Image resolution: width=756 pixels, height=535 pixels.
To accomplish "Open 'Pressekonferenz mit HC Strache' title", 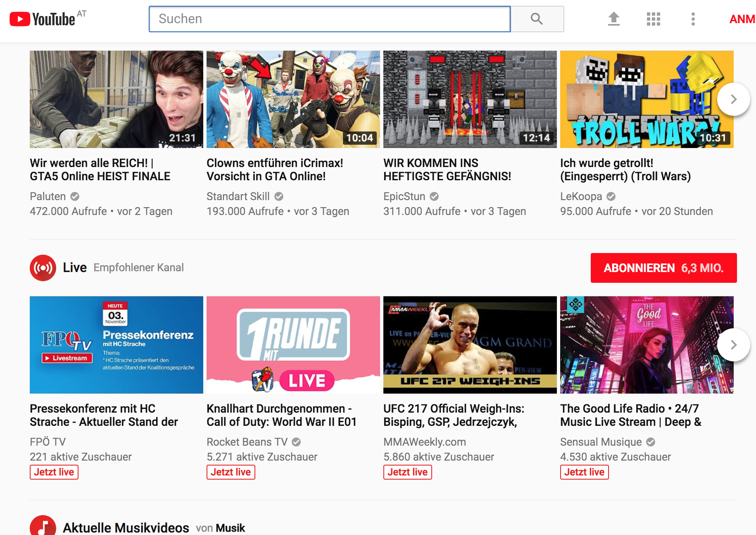I will point(104,415).
